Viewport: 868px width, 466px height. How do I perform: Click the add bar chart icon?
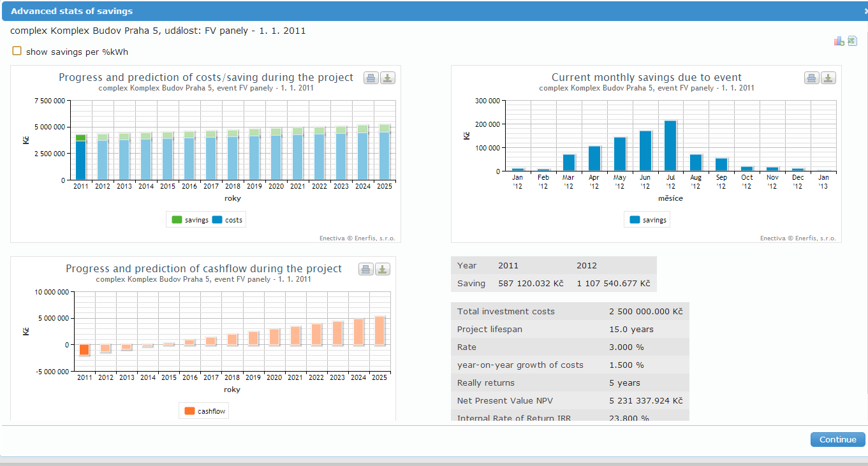pyautogui.click(x=839, y=41)
